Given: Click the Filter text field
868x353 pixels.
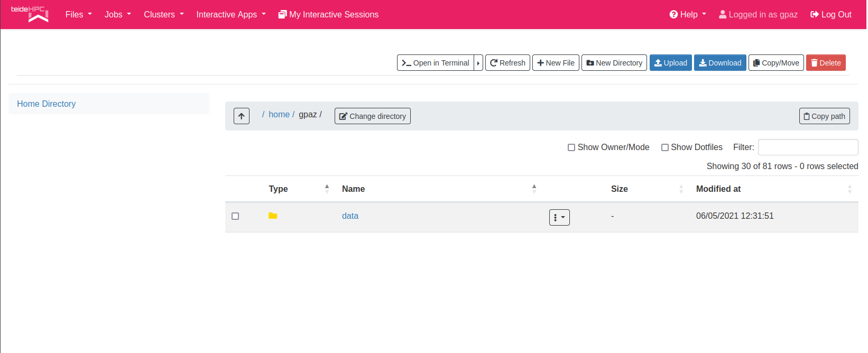Looking at the screenshot, I should coord(808,147).
